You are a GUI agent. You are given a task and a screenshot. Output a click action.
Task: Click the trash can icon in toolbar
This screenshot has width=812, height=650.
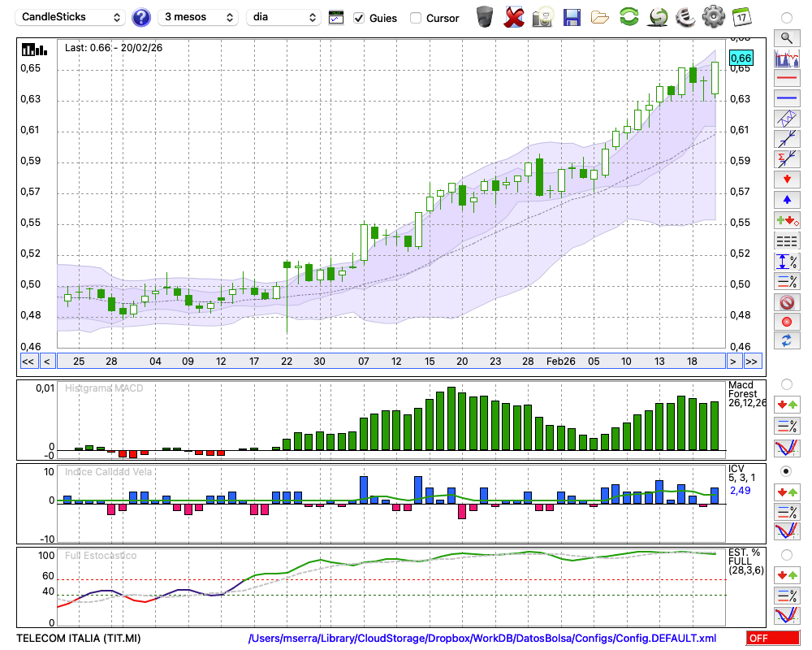485,17
